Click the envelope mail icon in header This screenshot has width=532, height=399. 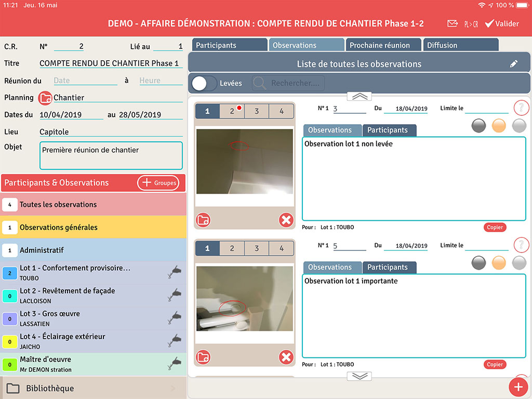tap(453, 24)
